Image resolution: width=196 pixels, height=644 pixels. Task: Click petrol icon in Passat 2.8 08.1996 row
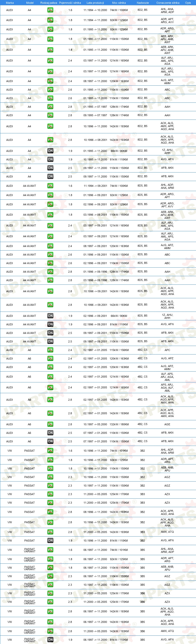[x=50, y=512]
